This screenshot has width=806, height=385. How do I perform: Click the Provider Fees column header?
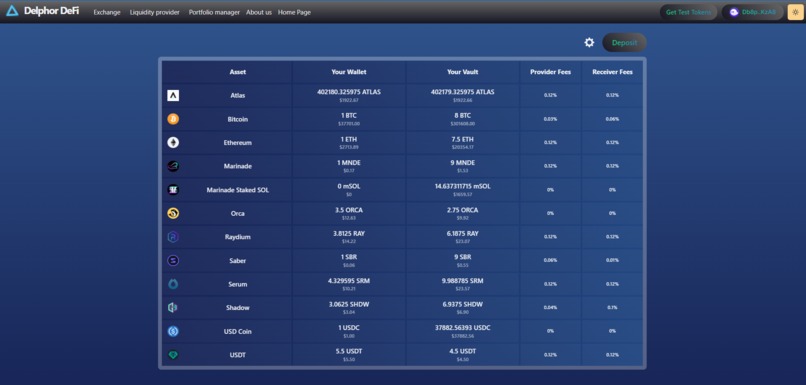pyautogui.click(x=551, y=72)
